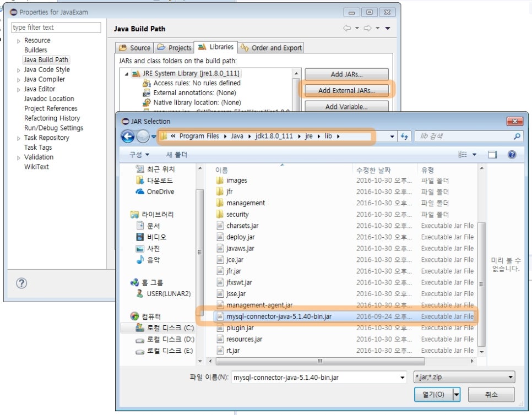Click the back arrow in JAR Selection
532x415 pixels.
(128, 136)
